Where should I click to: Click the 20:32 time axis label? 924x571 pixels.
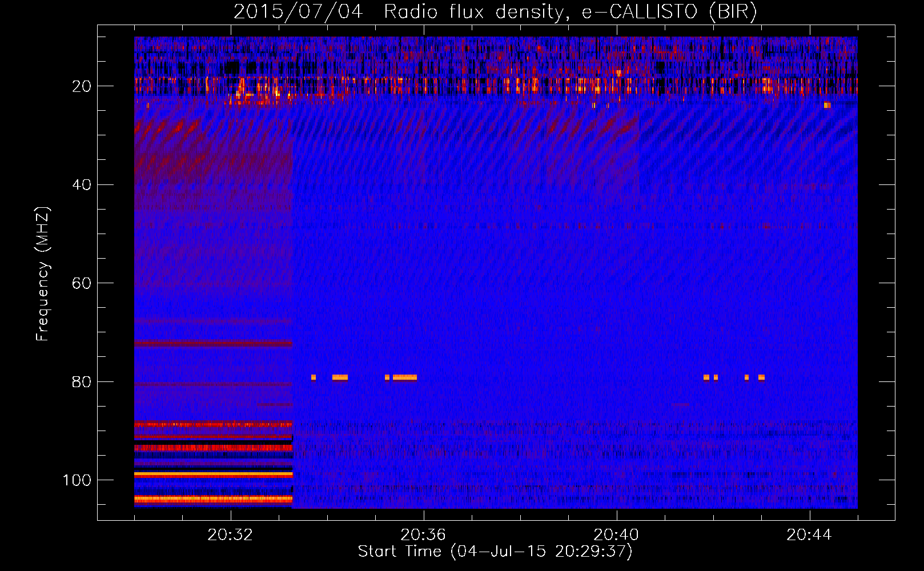[230, 535]
